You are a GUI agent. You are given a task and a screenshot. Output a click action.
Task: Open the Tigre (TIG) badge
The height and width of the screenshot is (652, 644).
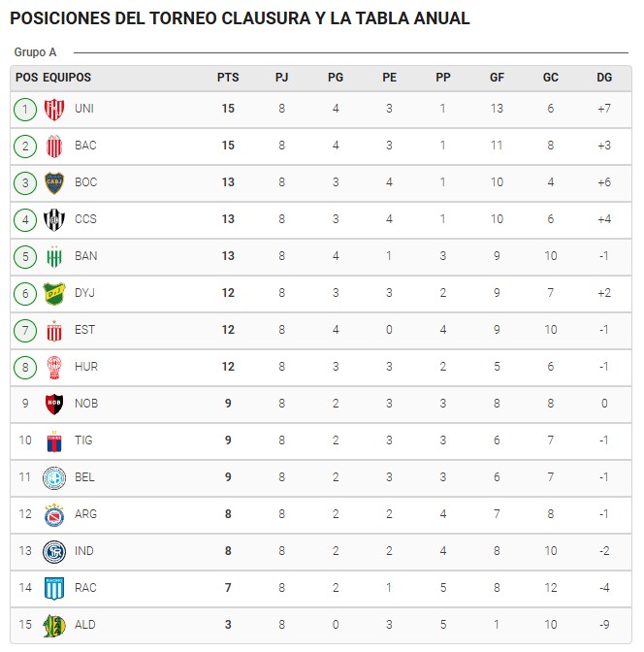pos(54,441)
